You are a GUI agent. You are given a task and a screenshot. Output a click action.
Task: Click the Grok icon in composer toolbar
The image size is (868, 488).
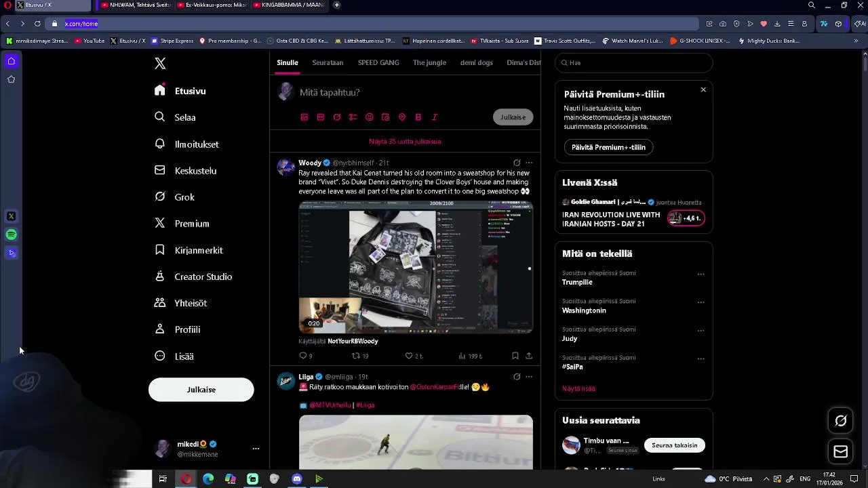tap(337, 117)
